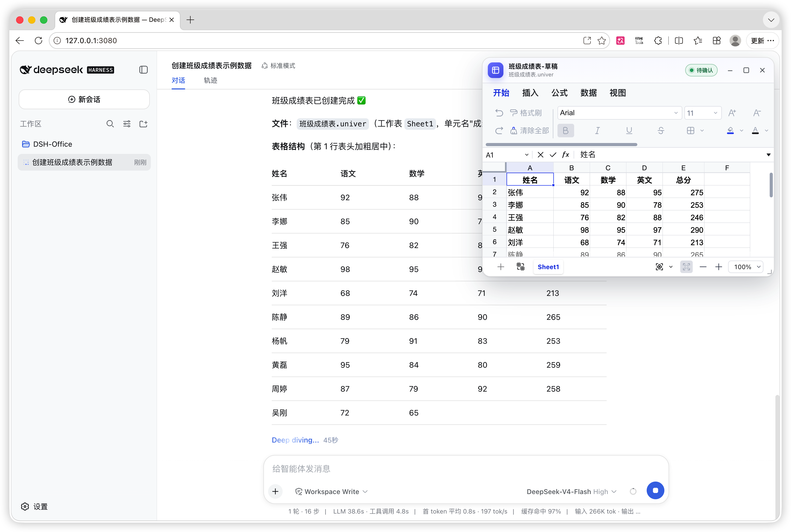Open the browser extensions puzzle icon
This screenshot has width=791, height=532.
coord(658,41)
